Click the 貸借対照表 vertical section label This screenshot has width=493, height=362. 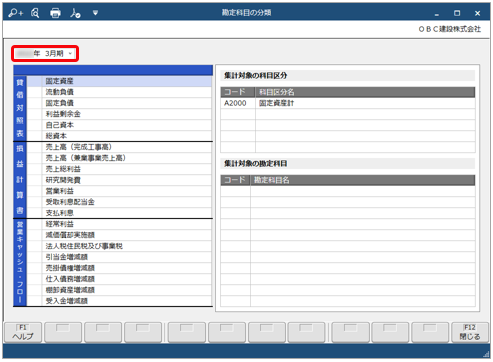20,108
